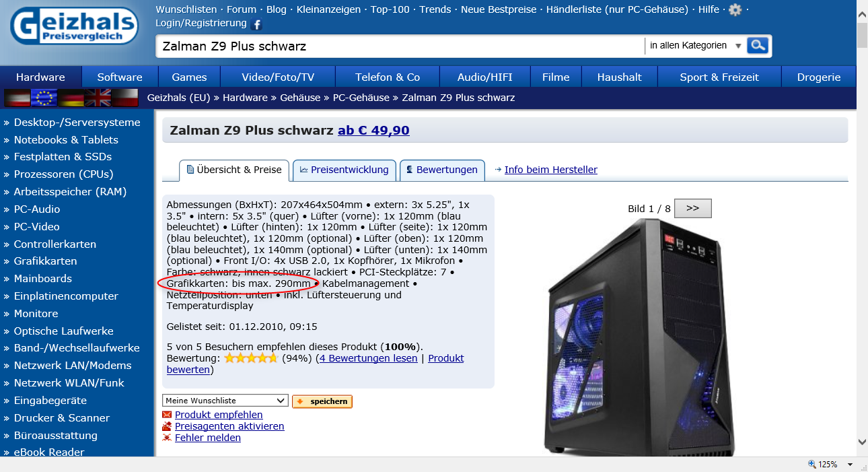This screenshot has width=868, height=472.
Task: Select the EU flag region
Action: [44, 98]
